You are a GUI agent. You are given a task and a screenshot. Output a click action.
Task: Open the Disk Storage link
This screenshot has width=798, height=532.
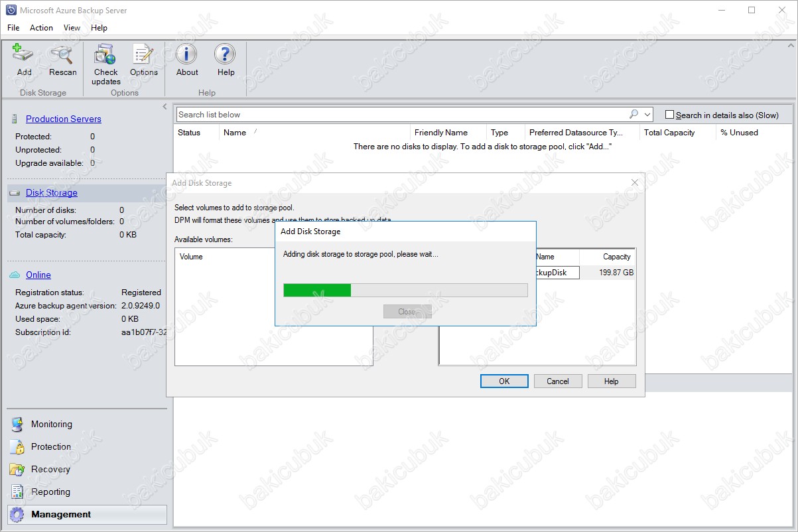click(52, 193)
